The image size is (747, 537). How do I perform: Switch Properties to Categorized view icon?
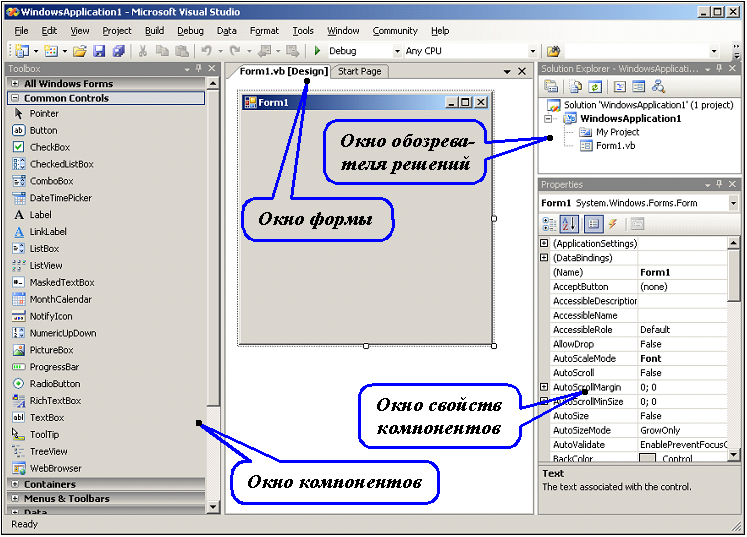(549, 224)
